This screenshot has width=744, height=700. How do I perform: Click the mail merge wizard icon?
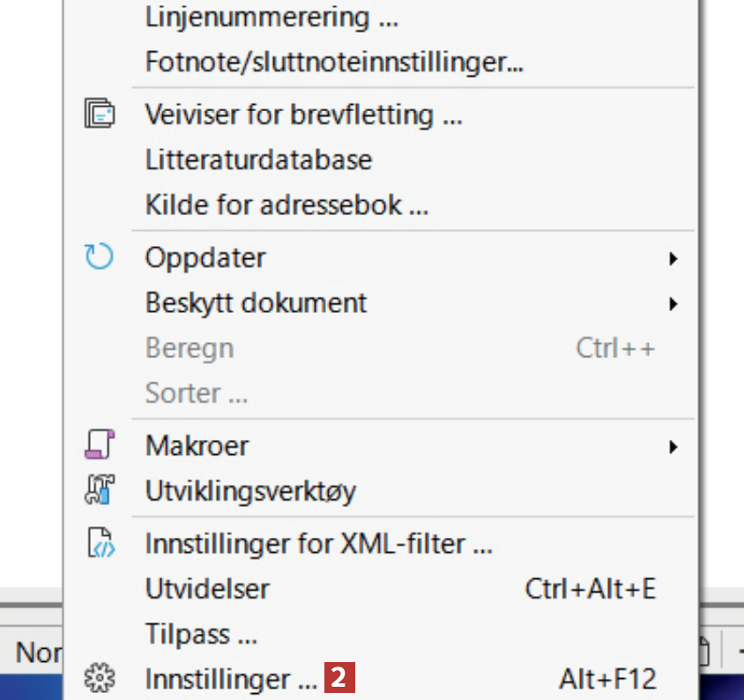99,115
